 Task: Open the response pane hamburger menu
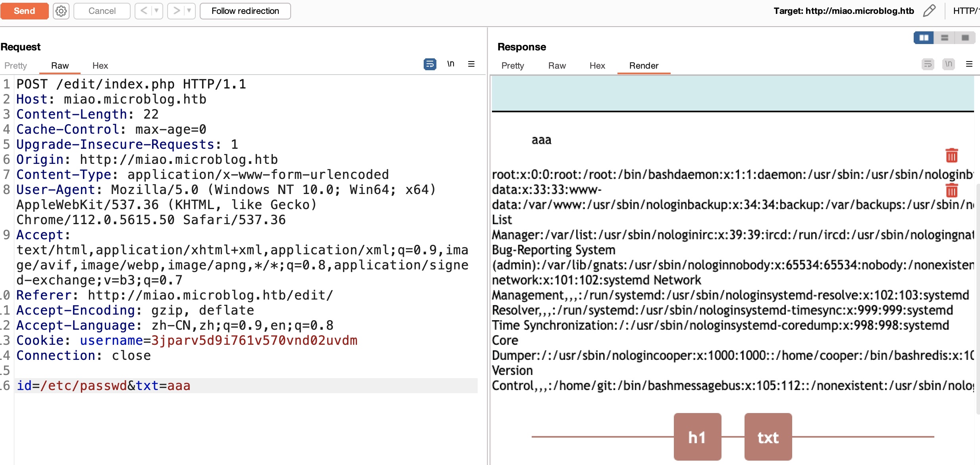pyautogui.click(x=969, y=64)
